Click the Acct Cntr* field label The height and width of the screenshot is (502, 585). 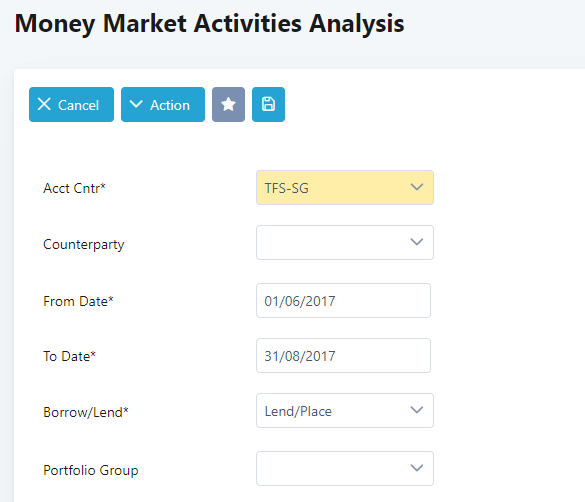click(x=74, y=188)
